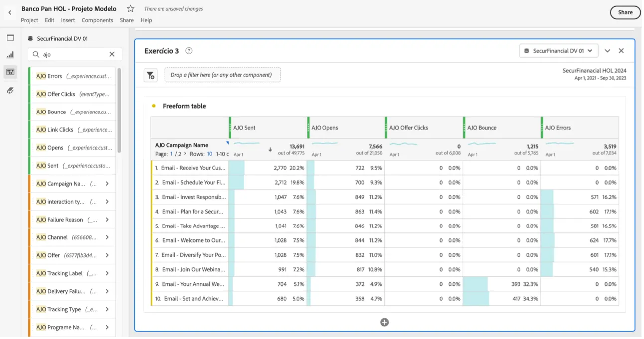
Task: Expand the AJO Campaign Name dimension chevron
Action: click(107, 184)
